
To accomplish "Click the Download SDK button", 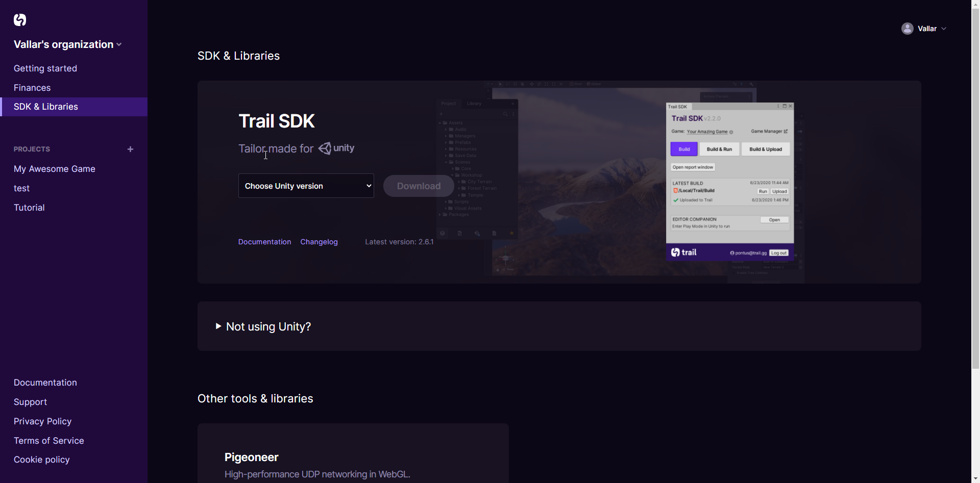I will pyautogui.click(x=419, y=186).
